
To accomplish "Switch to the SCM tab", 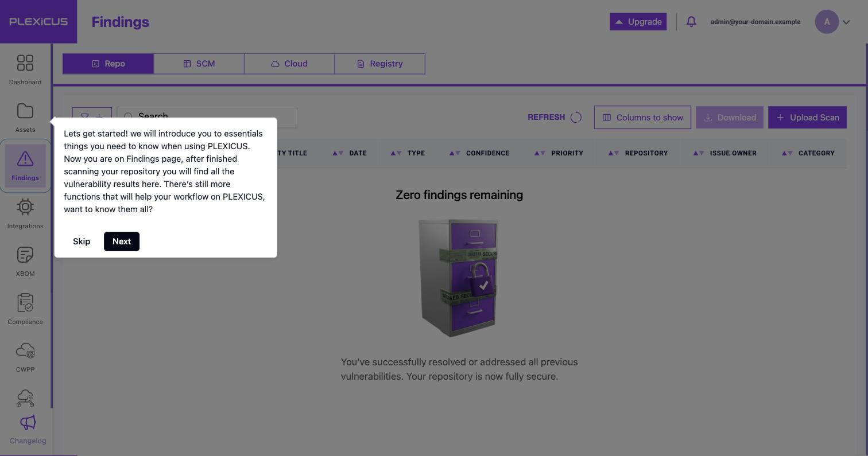I will pyautogui.click(x=199, y=64).
